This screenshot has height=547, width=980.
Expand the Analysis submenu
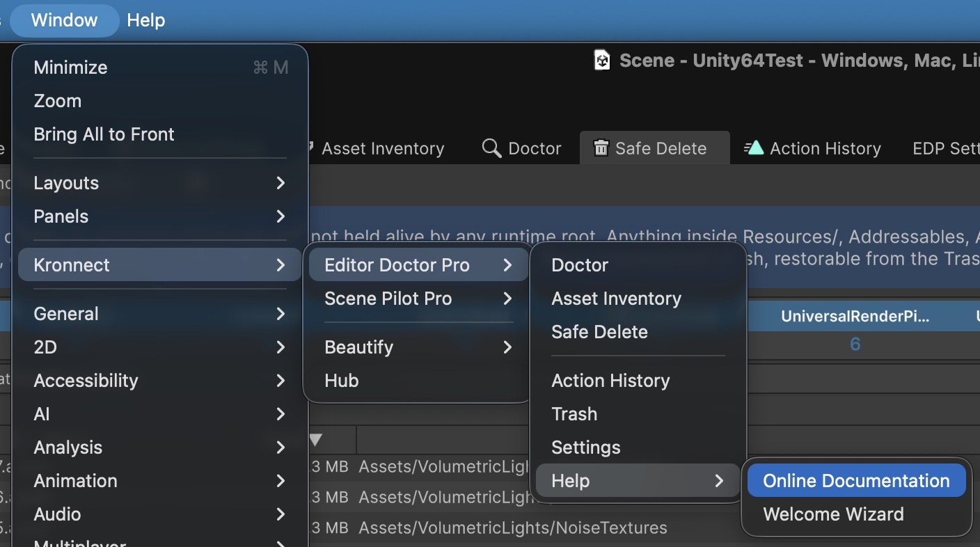pyautogui.click(x=160, y=447)
